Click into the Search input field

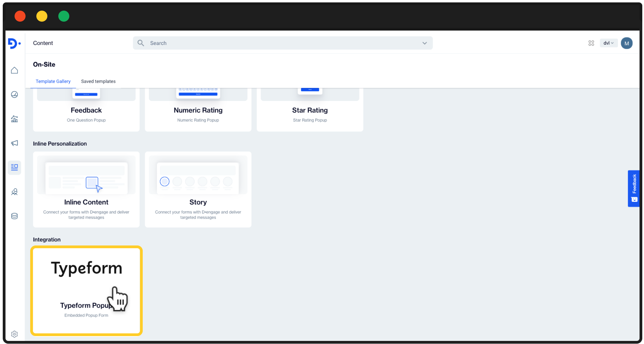point(283,43)
